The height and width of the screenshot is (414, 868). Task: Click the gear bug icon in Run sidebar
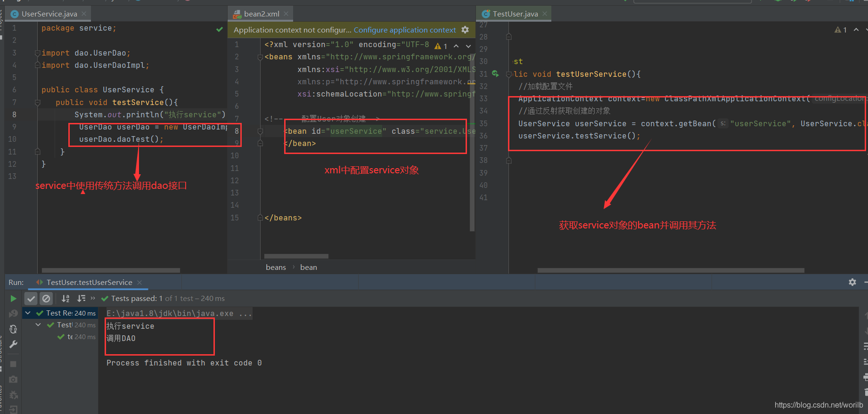pyautogui.click(x=13, y=395)
